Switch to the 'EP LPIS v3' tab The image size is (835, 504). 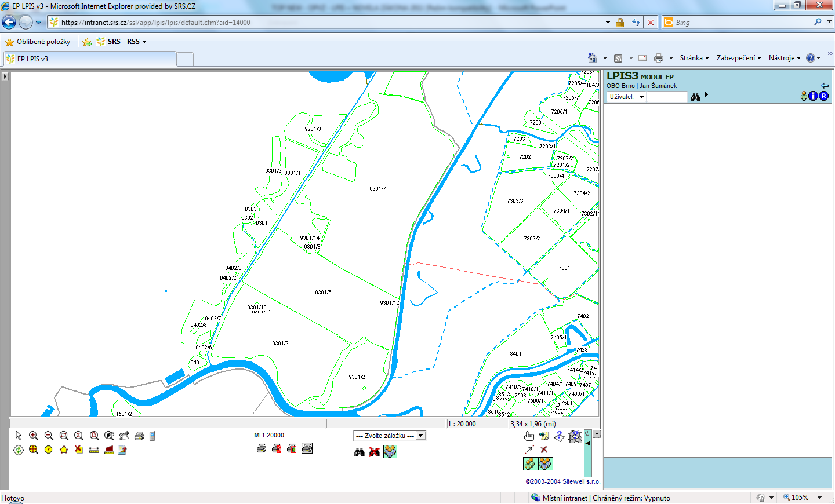point(90,59)
